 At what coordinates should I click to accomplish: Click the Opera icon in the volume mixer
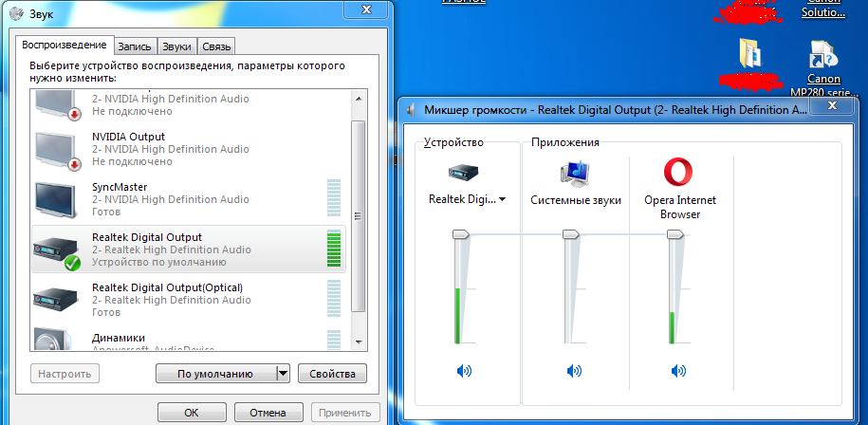678,172
